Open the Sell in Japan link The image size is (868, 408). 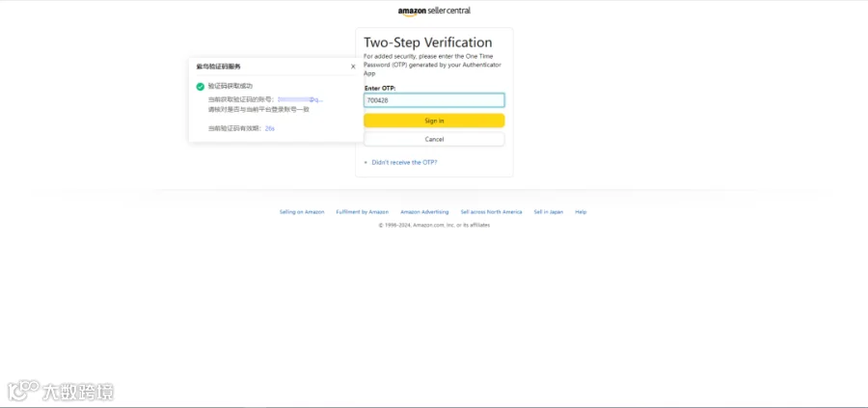point(548,212)
